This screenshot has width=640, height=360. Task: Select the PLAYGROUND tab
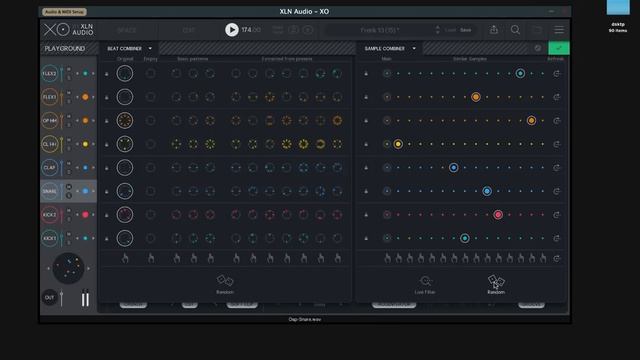point(65,49)
